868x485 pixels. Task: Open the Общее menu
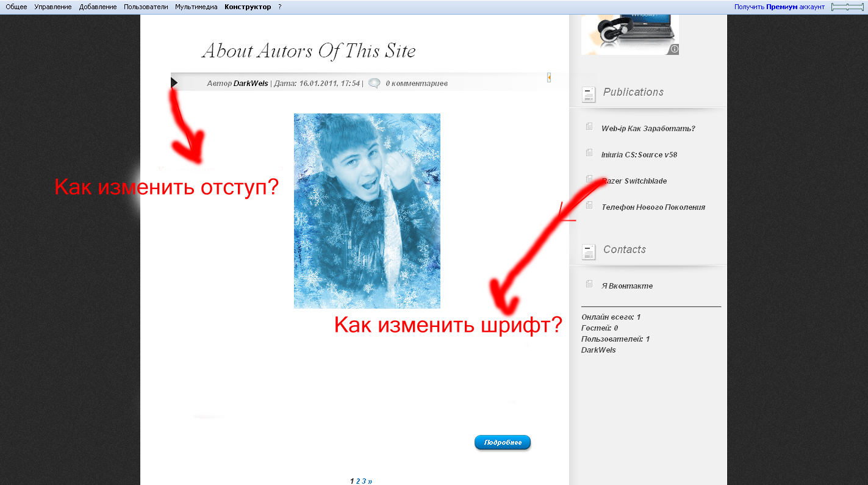[x=16, y=7]
